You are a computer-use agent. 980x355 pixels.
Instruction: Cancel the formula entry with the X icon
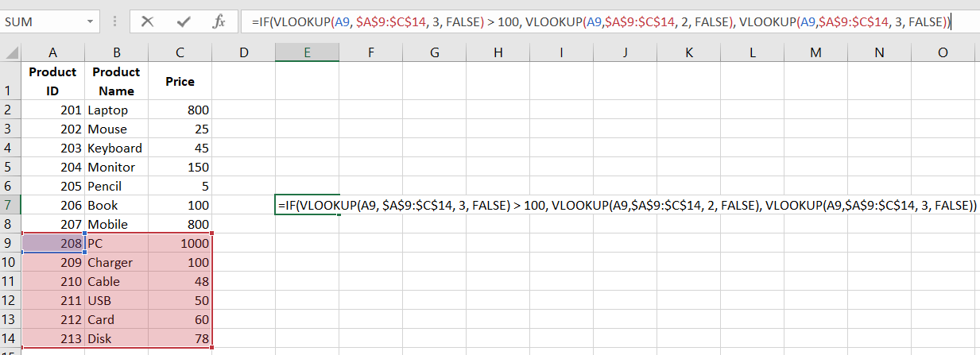coord(147,22)
